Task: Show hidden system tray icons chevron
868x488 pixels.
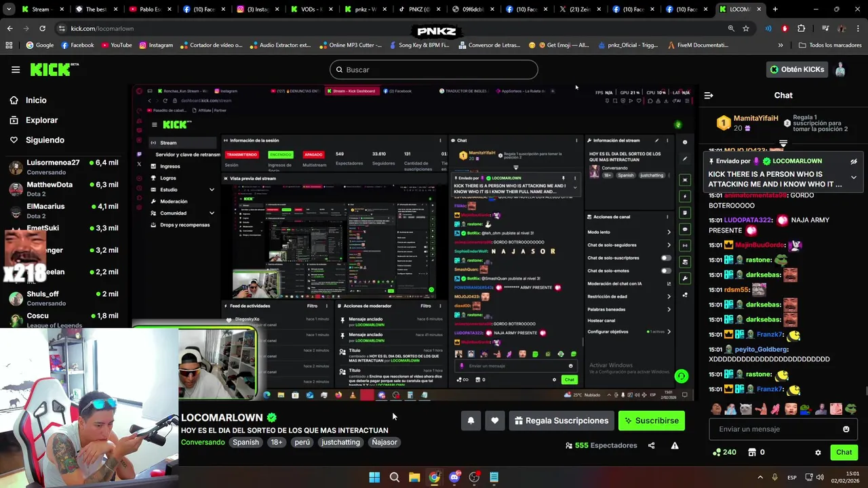Action: 760,477
